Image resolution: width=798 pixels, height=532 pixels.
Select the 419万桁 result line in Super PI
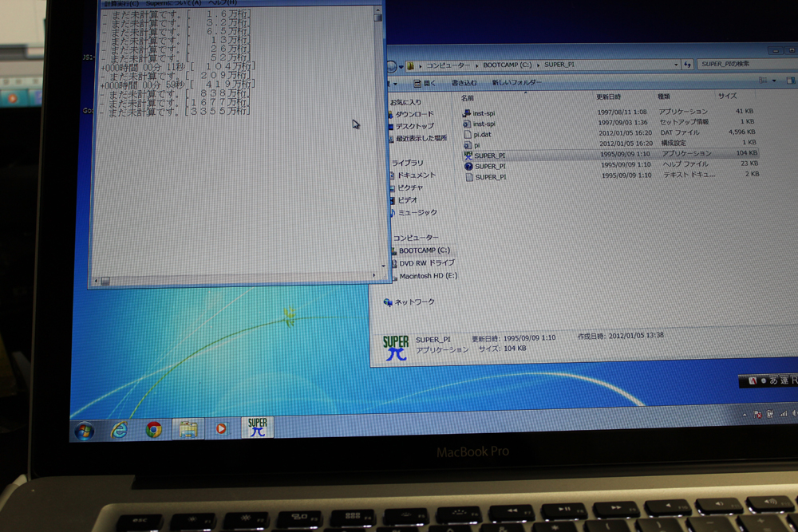178,85
